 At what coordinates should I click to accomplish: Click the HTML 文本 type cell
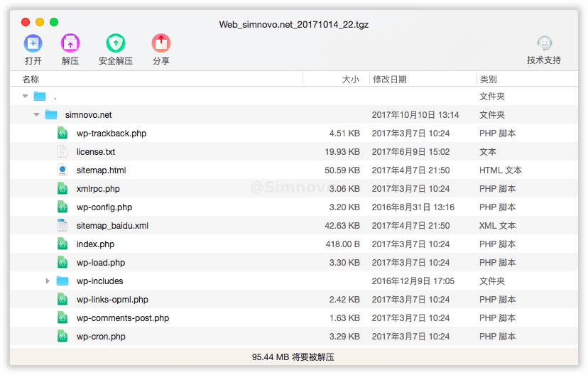[x=500, y=170]
